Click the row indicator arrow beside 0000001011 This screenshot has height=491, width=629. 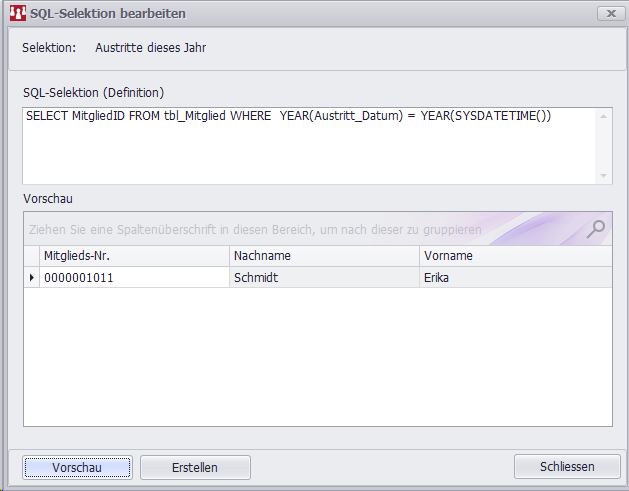click(x=31, y=277)
